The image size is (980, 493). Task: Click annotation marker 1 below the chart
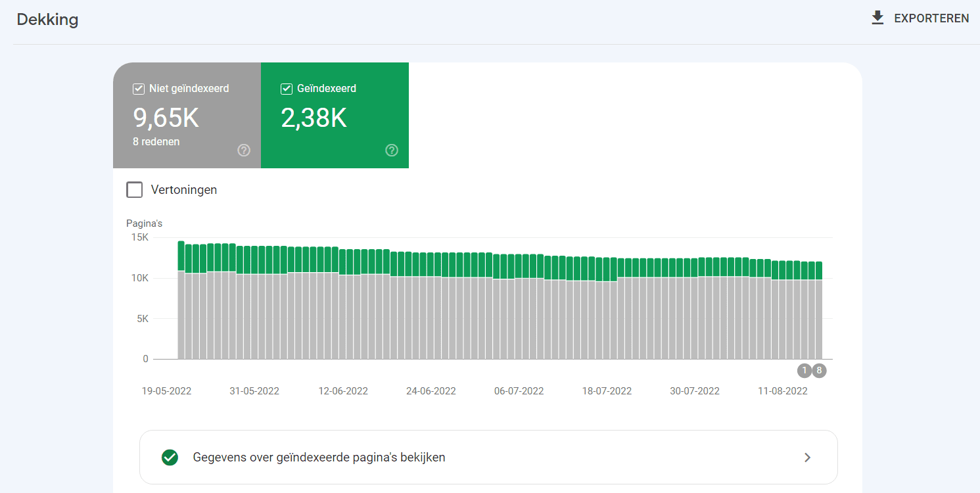tap(804, 371)
